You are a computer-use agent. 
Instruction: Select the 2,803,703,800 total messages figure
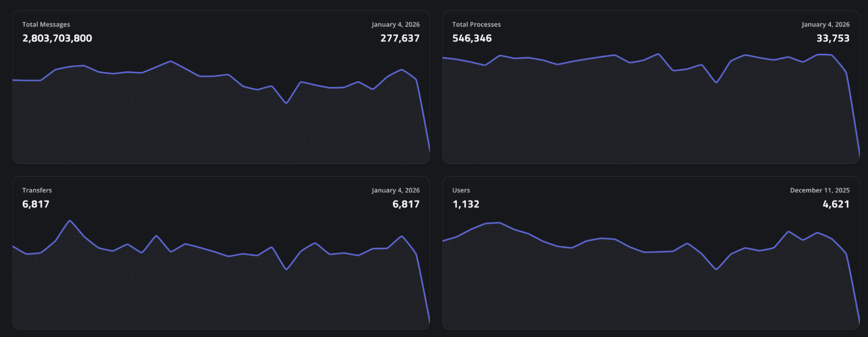pyautogui.click(x=57, y=38)
